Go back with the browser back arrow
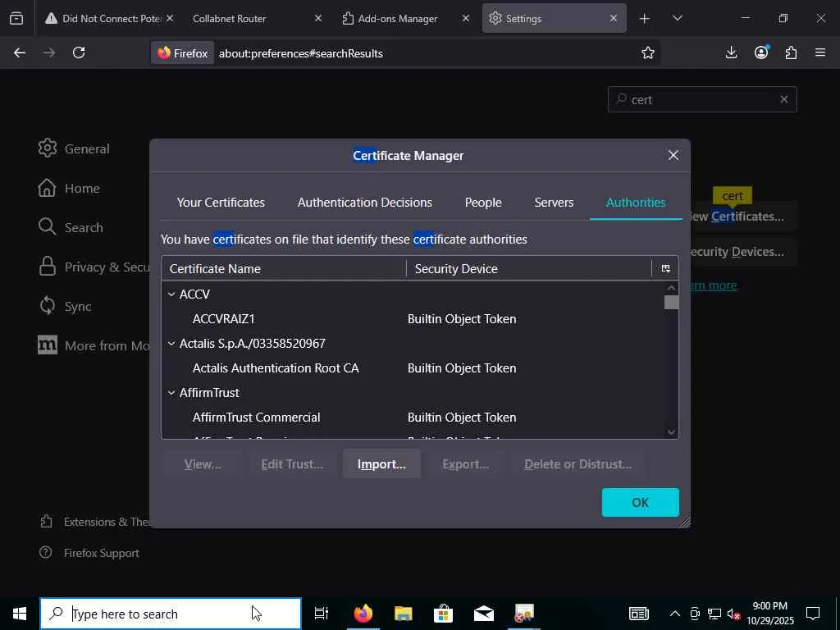Viewport: 840px width, 630px height. (20, 52)
